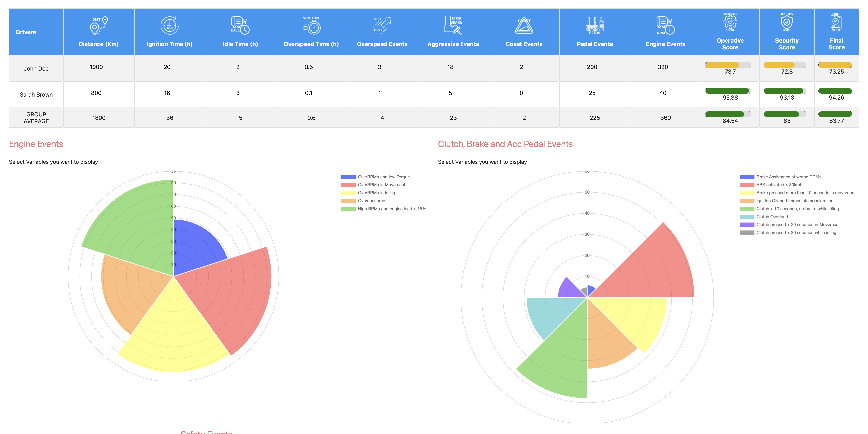Image resolution: width=868 pixels, height=434 pixels.
Task: Click High RPMs and engine load legend swatch
Action: coord(348,209)
